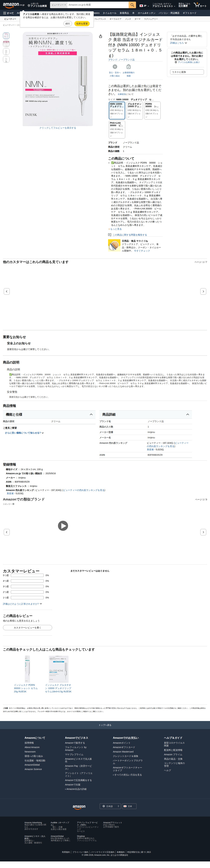
Task: Open the パソコン・周辺機器 nav item
Action: pos(169,13)
